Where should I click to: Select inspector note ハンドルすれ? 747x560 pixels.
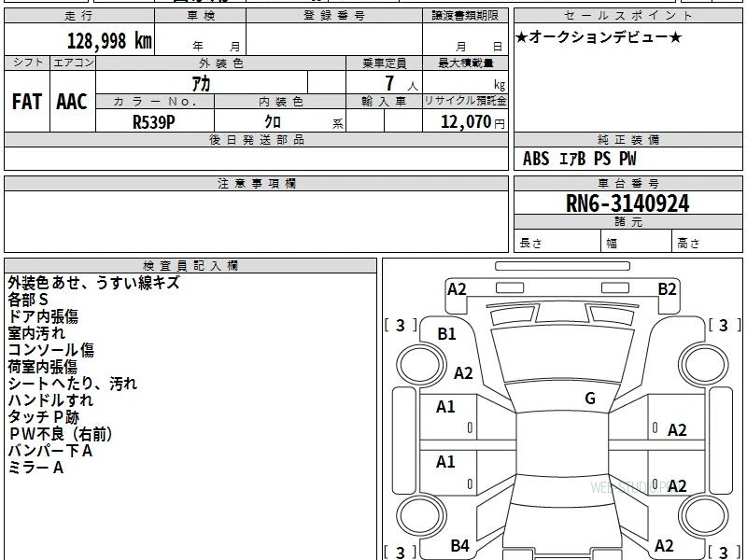[x=50, y=400]
